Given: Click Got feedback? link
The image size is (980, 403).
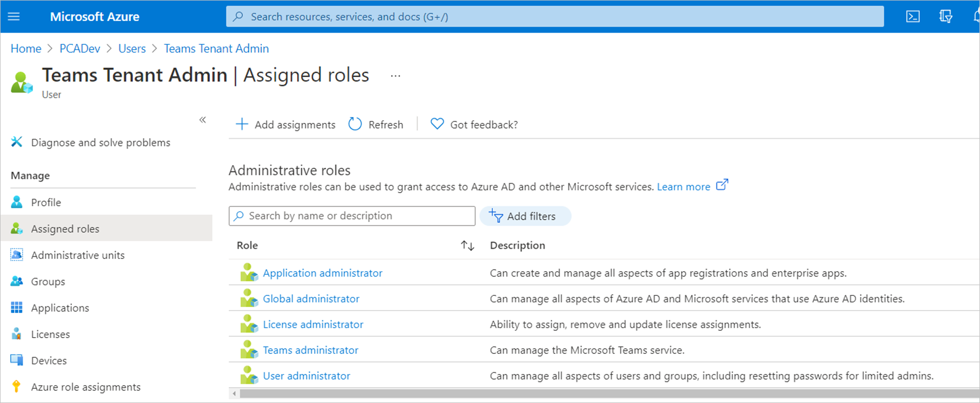Looking at the screenshot, I should (484, 124).
